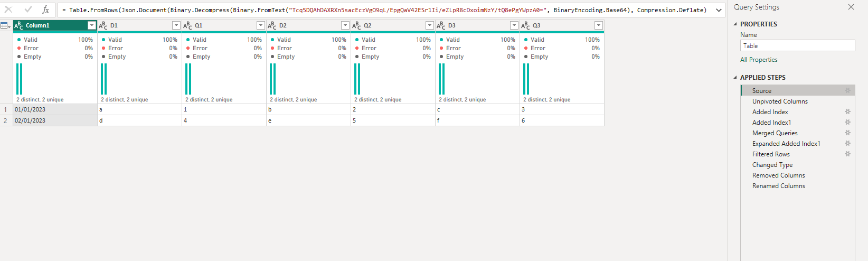The width and height of the screenshot is (868, 261).
Task: Click Q2 column data type icon
Action: tap(356, 25)
